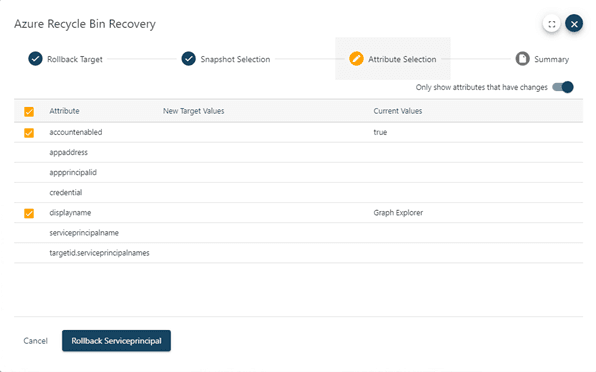Toggle only show attributes that have changes
This screenshot has width=596, height=372.
coord(563,87)
